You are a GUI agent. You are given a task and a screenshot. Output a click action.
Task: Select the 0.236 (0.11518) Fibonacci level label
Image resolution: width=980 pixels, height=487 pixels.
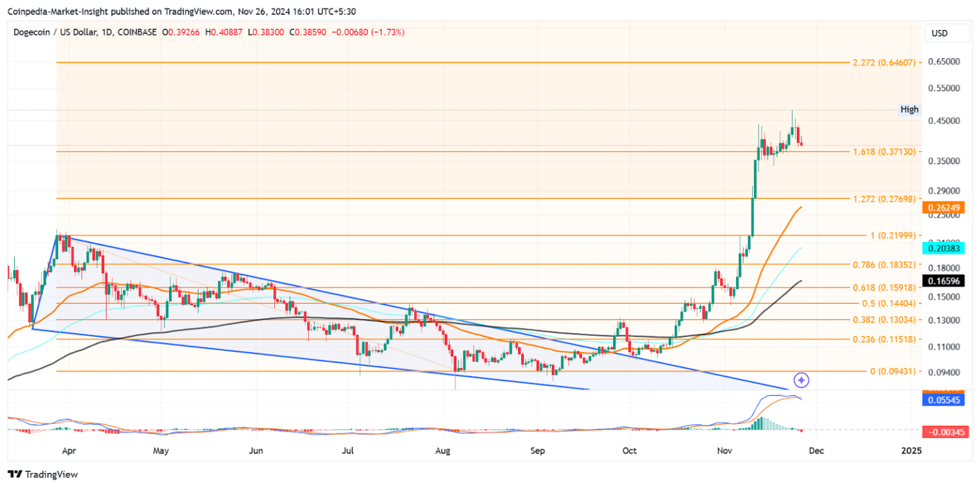tap(884, 340)
